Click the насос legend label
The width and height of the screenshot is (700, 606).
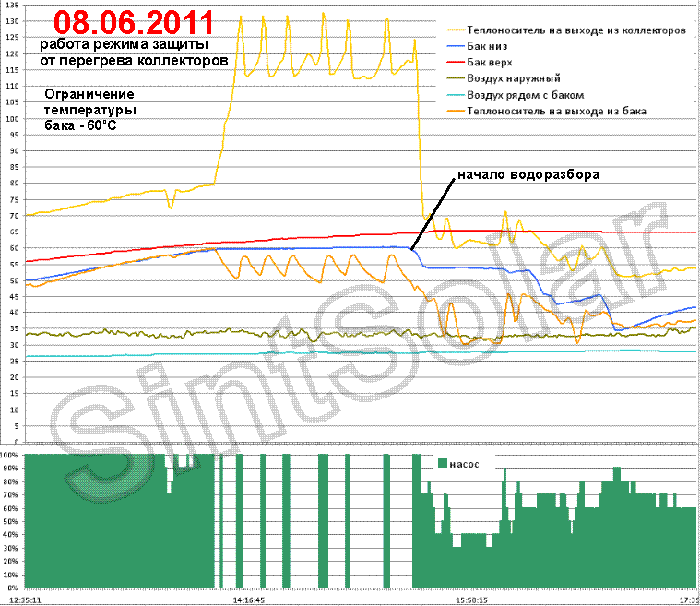[464, 465]
